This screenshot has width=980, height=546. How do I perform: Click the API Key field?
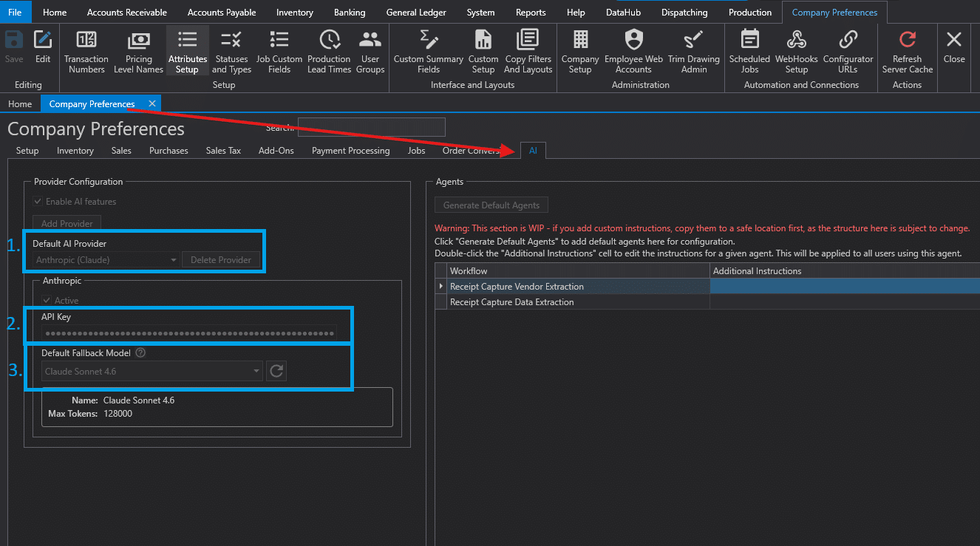[188, 333]
